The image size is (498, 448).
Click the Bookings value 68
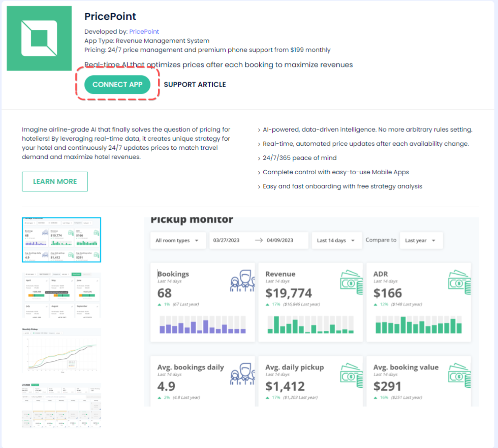[x=165, y=293]
